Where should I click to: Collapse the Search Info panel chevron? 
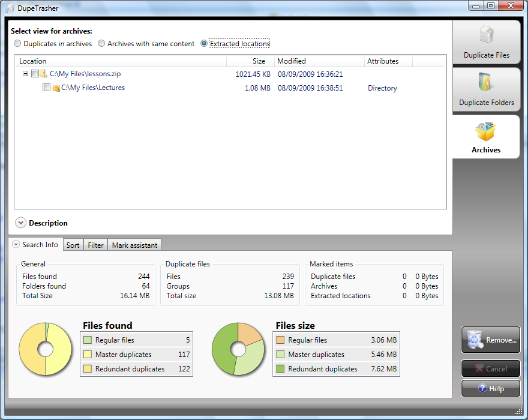point(16,244)
